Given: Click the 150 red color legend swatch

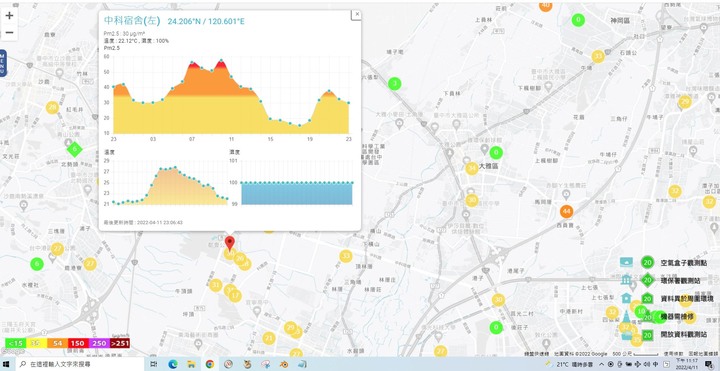Looking at the screenshot, I should coord(78,343).
